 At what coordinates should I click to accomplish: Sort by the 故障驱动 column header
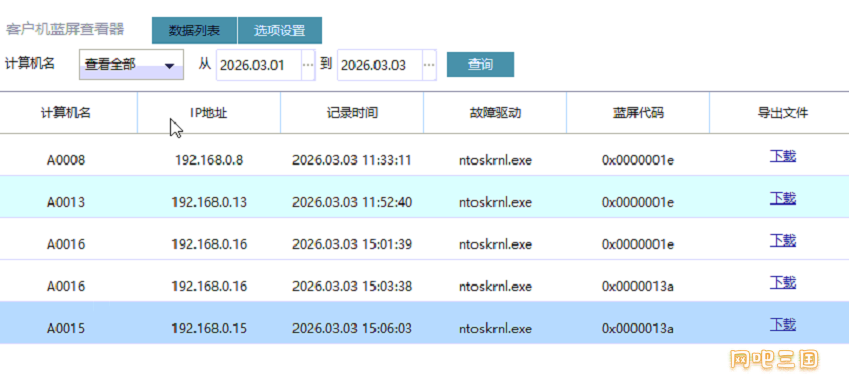click(x=495, y=113)
